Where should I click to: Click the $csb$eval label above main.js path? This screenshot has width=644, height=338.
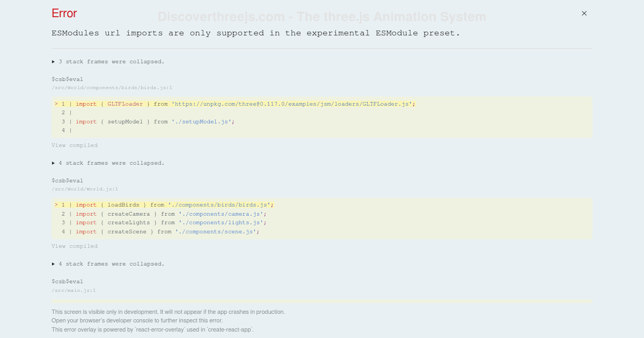(67, 282)
